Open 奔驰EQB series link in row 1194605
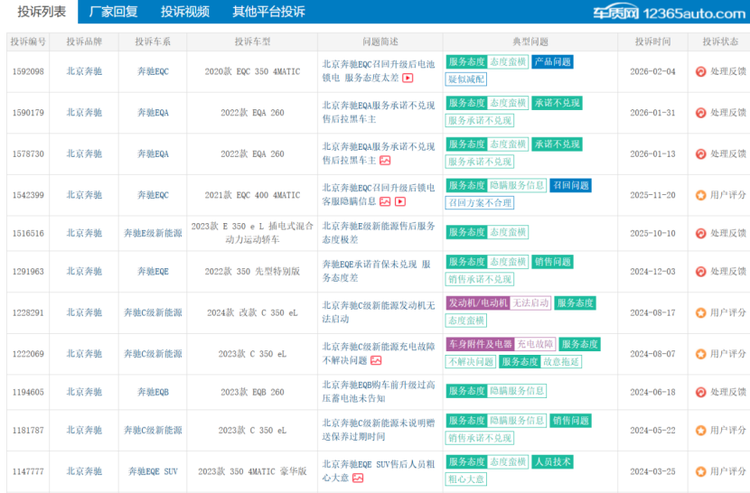 point(153,392)
